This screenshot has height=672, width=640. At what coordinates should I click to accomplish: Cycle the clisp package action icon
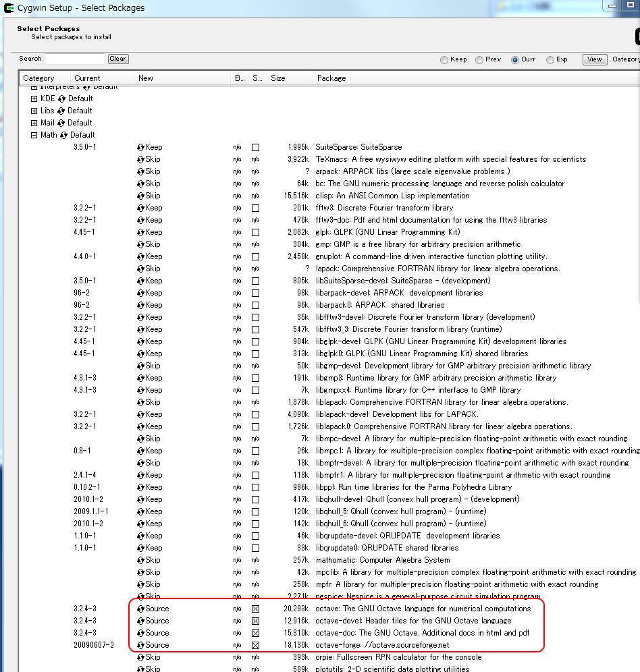click(x=140, y=196)
